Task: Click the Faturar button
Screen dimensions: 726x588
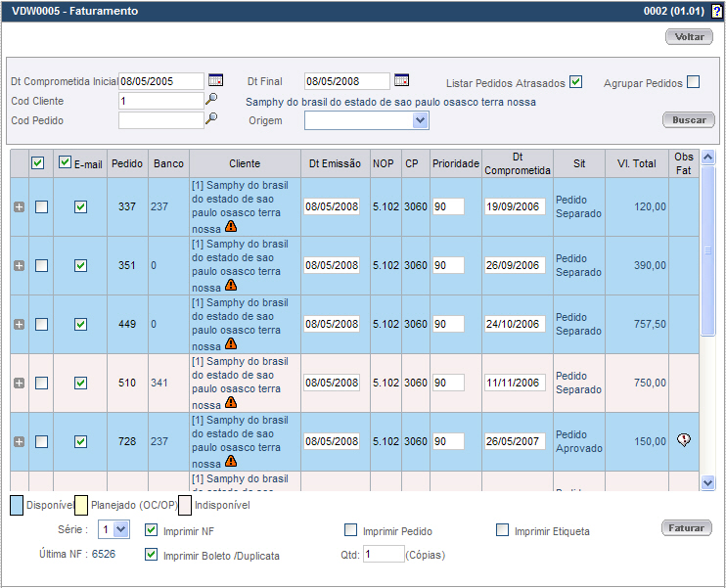Action: click(x=687, y=527)
